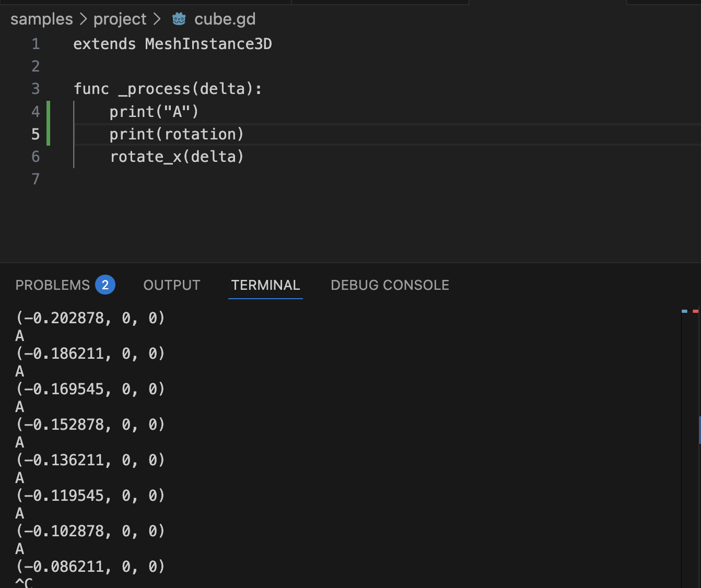Click line number 1 in the gutter
The height and width of the screenshot is (588, 701).
point(35,44)
